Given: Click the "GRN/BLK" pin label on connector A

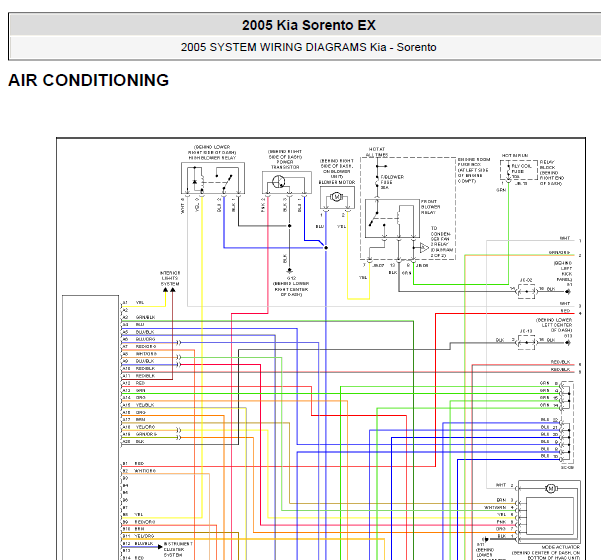Looking at the screenshot, I should tap(145, 317).
